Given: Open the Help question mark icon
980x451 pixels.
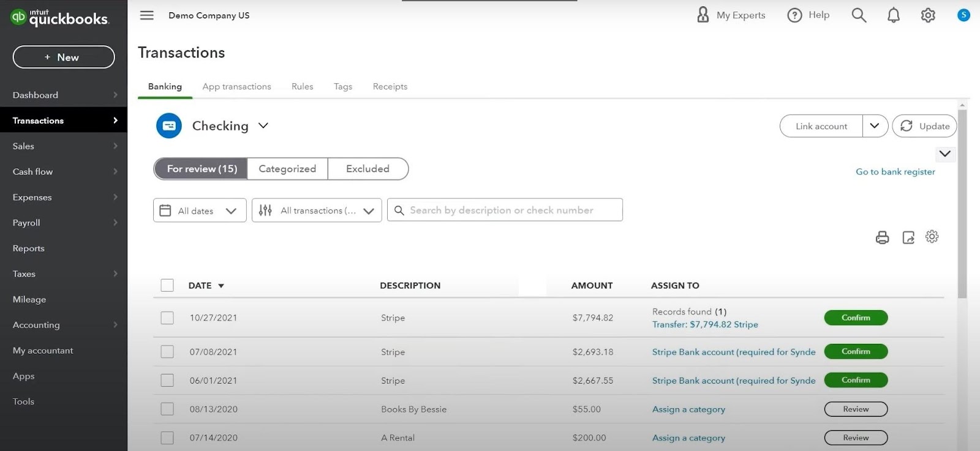Looking at the screenshot, I should [x=794, y=15].
